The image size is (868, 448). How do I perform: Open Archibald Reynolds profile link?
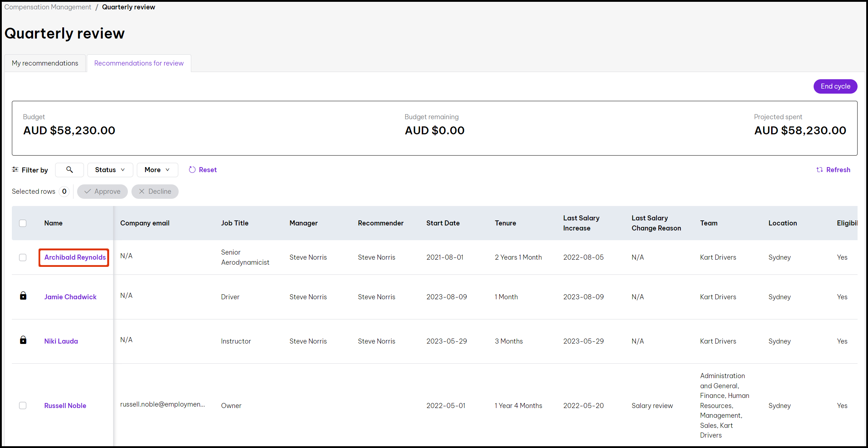pyautogui.click(x=75, y=257)
